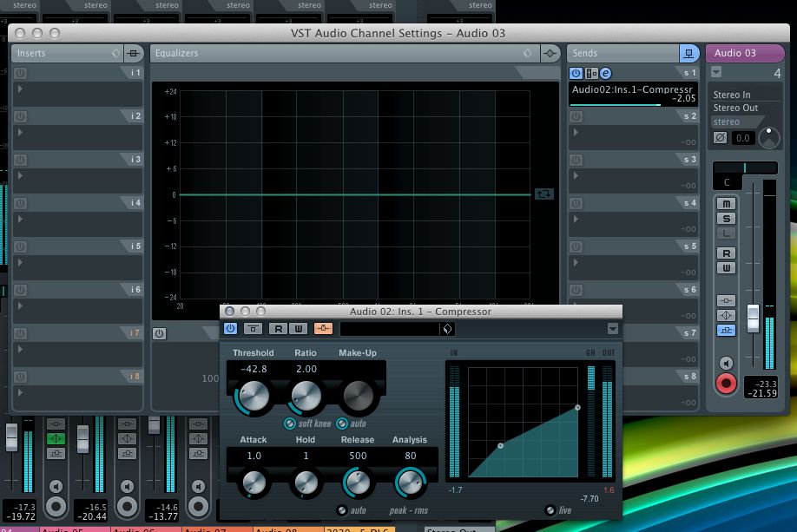797x532 pixels.
Task: Open the dropdown arrow at Compressor window's right edge
Action: pyautogui.click(x=612, y=329)
